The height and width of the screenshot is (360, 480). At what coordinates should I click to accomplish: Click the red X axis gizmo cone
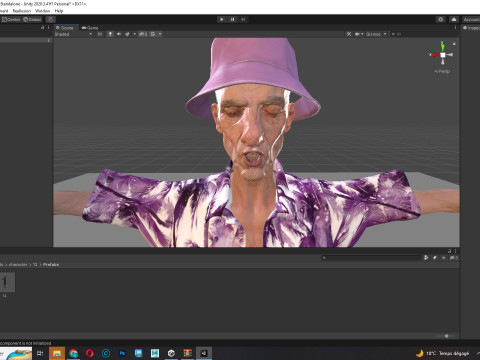pos(435,55)
